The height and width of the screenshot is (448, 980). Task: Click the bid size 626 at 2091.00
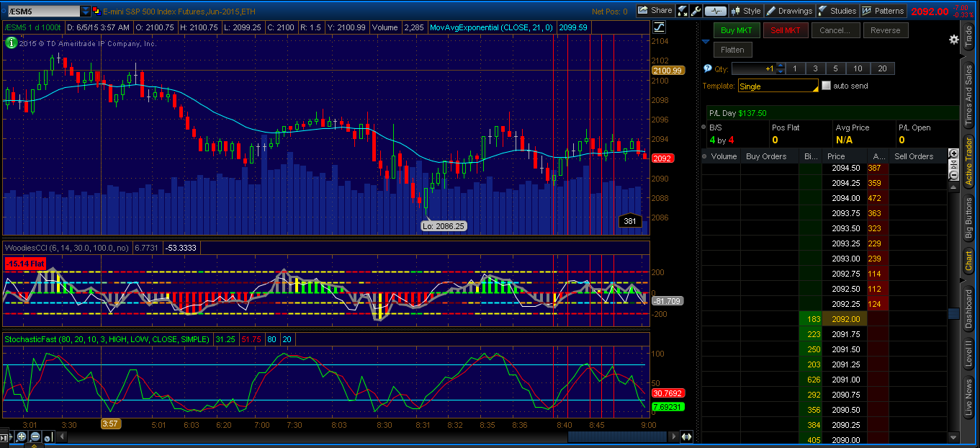tap(811, 380)
